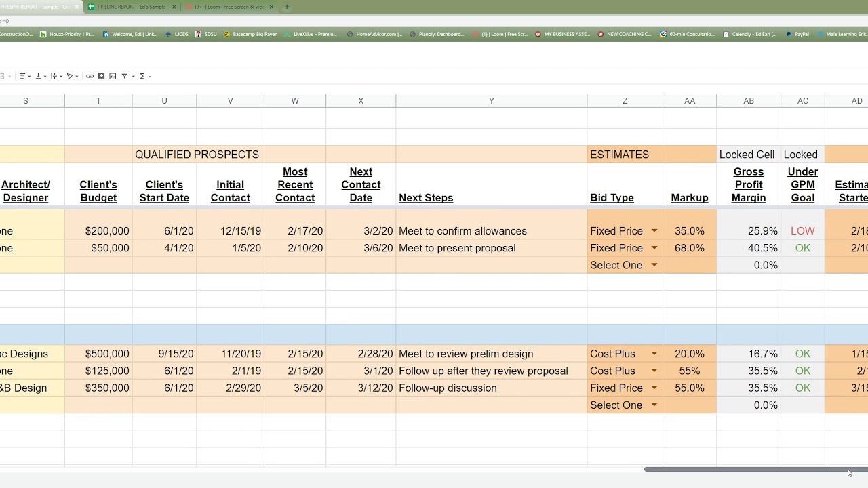Select the Follow up after they review proposal cell

pos(492,371)
